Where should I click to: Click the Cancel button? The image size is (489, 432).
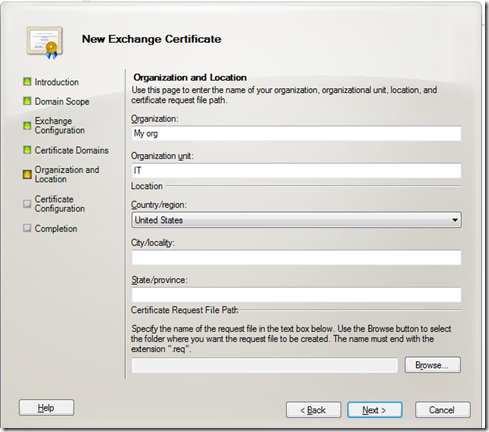click(443, 410)
